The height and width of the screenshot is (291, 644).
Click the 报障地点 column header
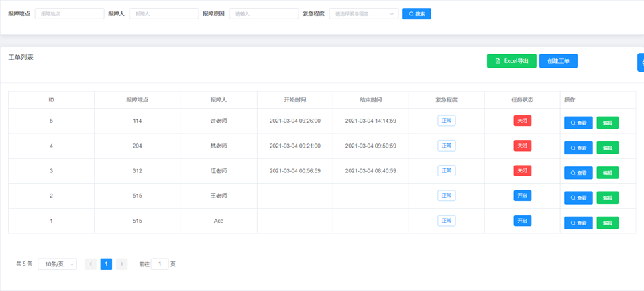click(137, 100)
